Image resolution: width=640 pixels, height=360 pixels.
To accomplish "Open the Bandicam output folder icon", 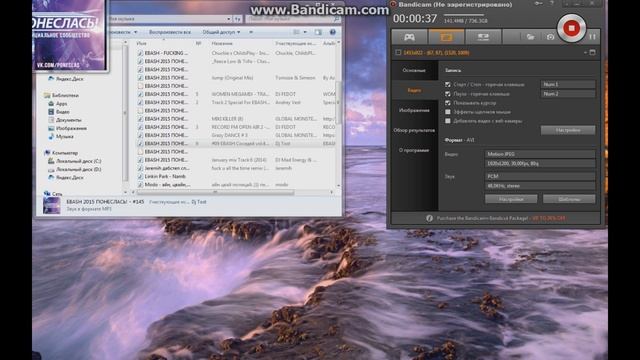I will 530,37.
